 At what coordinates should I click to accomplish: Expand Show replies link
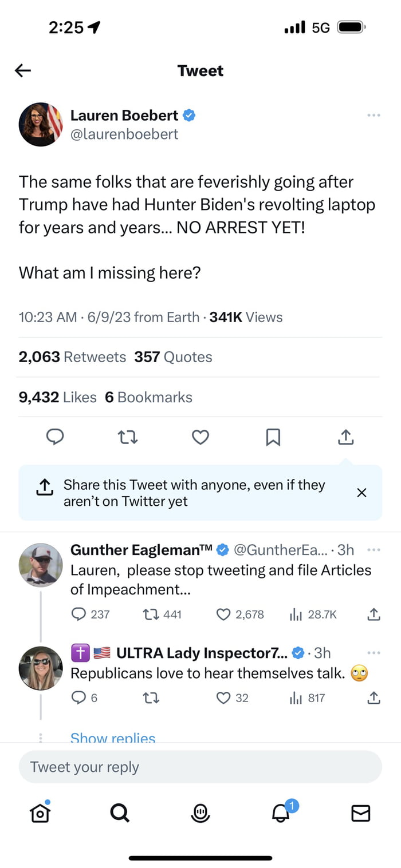[113, 738]
